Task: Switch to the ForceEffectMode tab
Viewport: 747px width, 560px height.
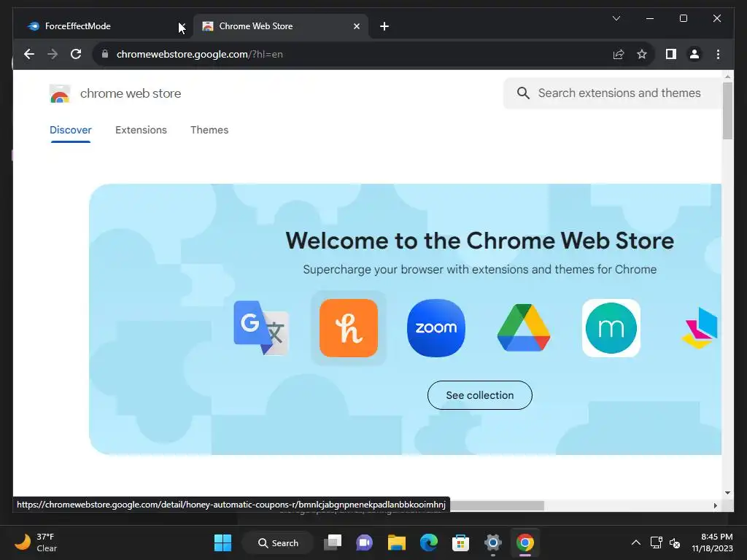Action: tap(102, 26)
